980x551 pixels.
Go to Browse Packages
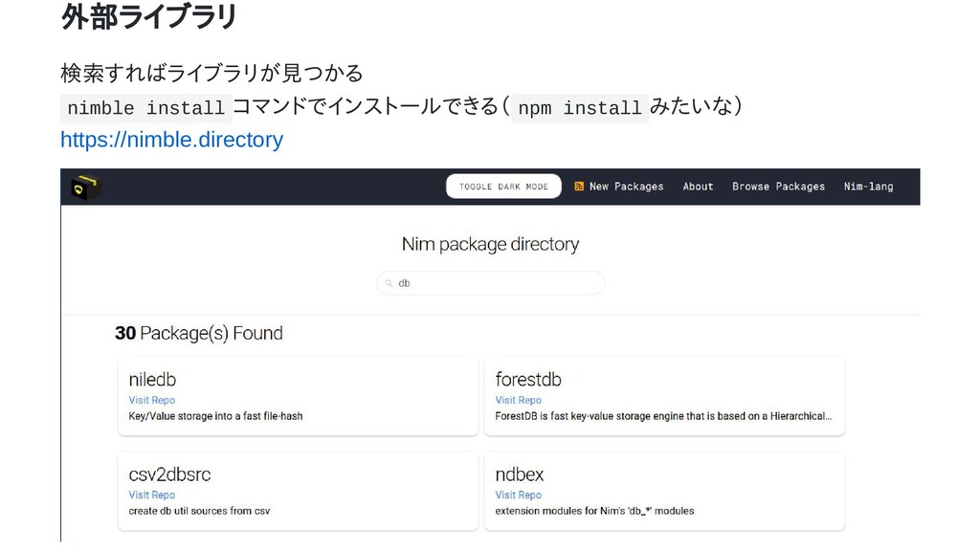point(778,187)
